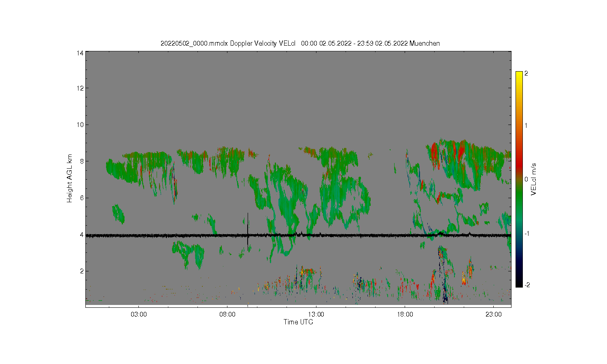
Task: Click the 14 km height tick label
Action: [81, 53]
